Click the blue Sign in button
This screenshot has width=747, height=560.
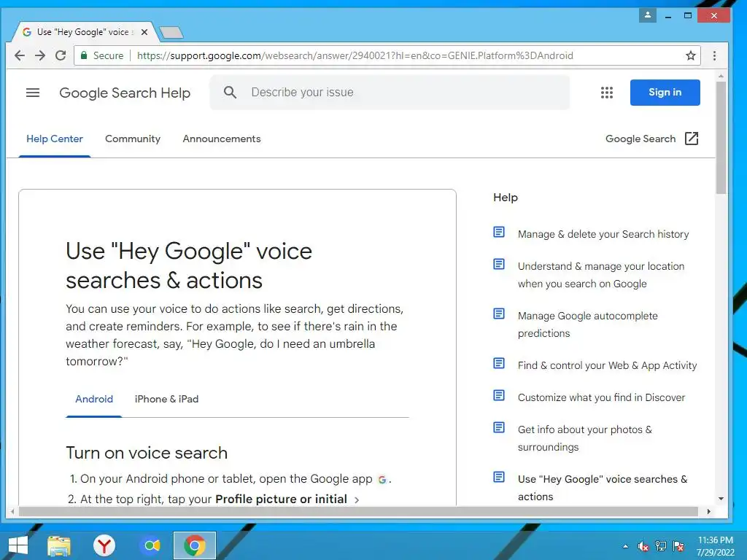click(x=665, y=93)
